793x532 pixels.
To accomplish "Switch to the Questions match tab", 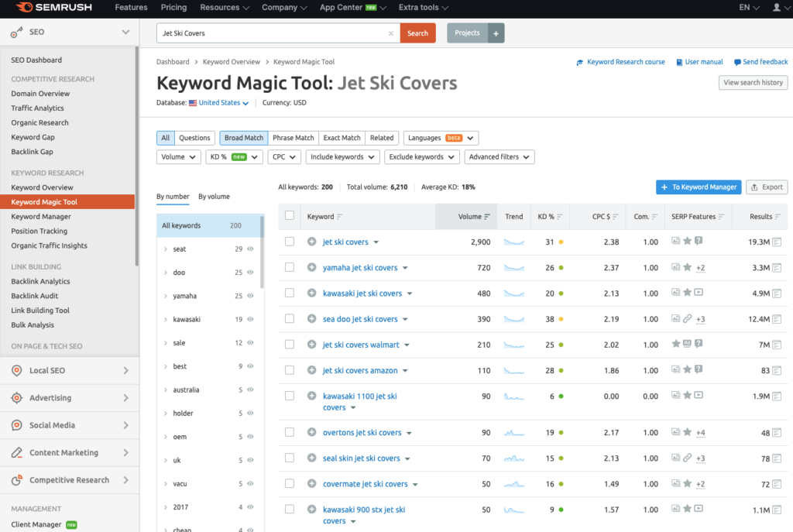I will coord(194,137).
